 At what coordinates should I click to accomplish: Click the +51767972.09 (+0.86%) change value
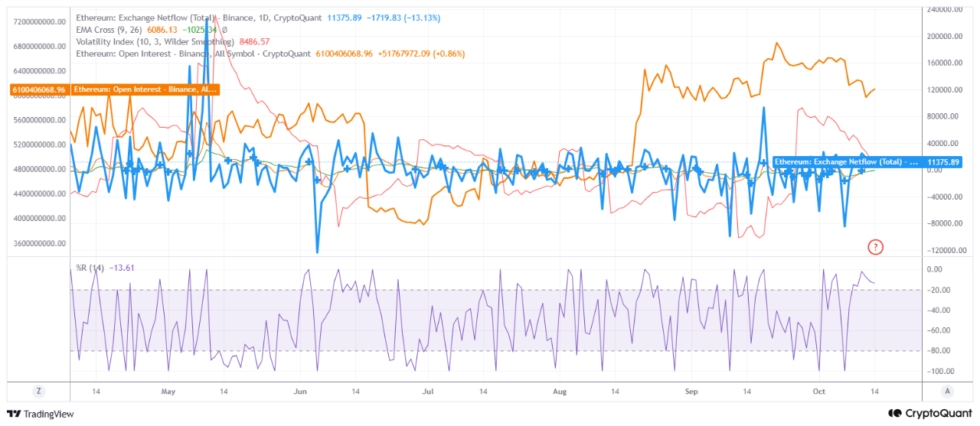421,54
